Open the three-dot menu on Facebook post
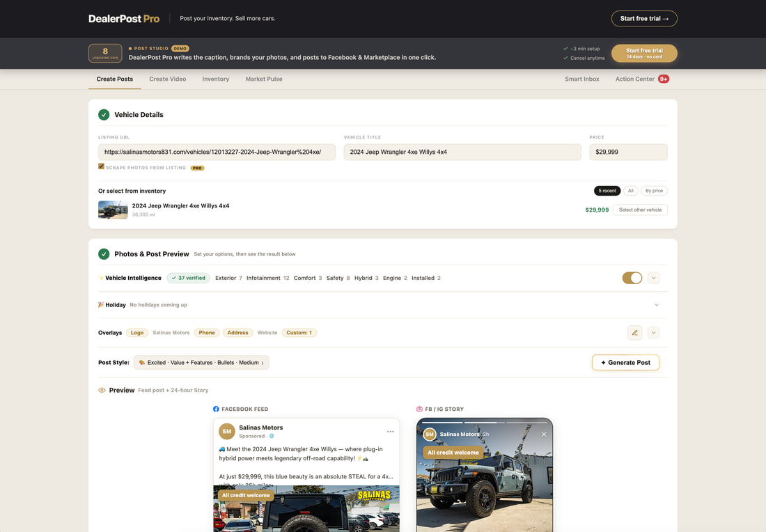766x532 pixels. click(x=391, y=431)
